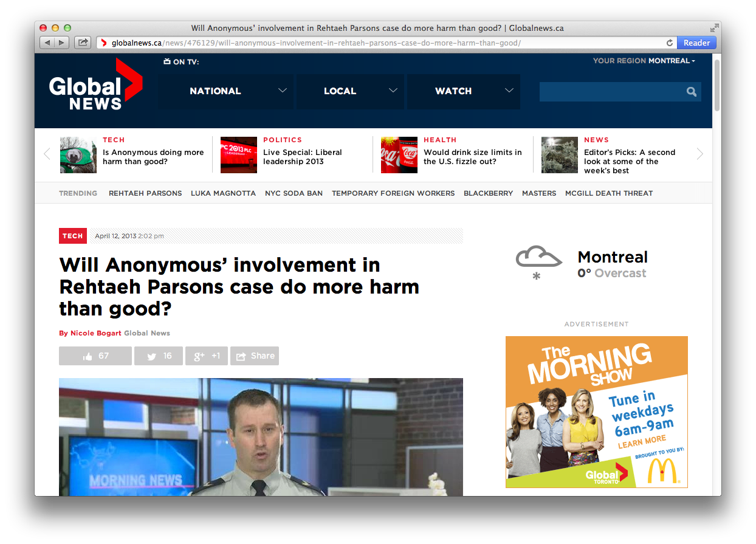The width and height of the screenshot is (756, 544).
Task: Open 'Would drink size limits' headline
Action: (473, 157)
